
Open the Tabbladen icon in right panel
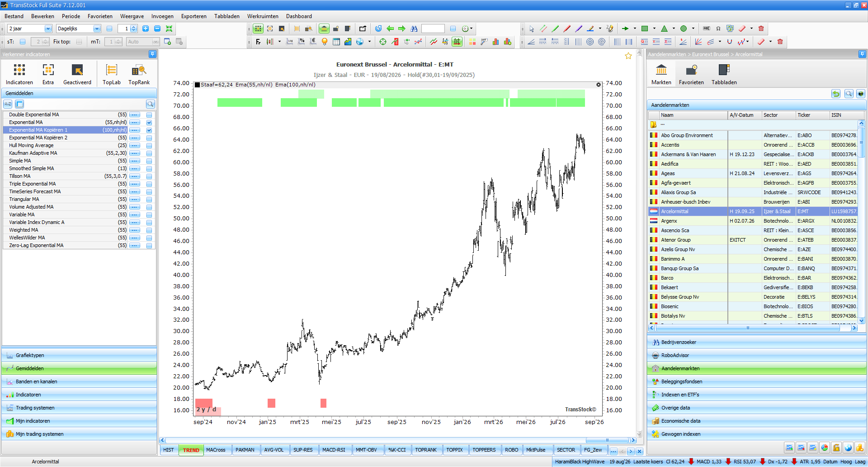tap(724, 74)
